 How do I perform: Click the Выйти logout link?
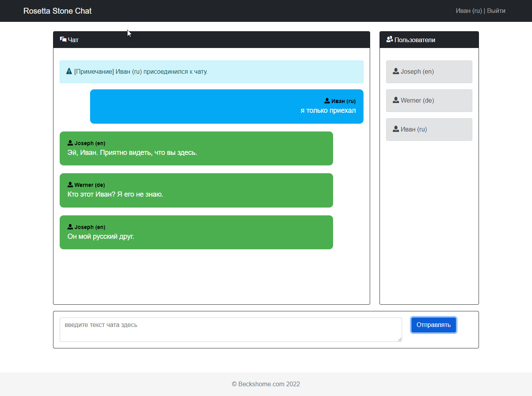(496, 11)
